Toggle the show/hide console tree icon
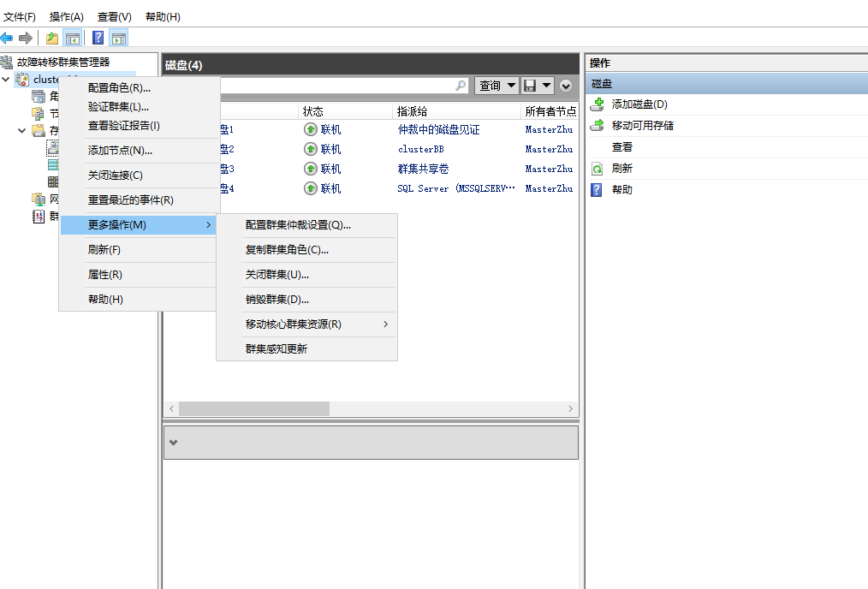 (73, 39)
